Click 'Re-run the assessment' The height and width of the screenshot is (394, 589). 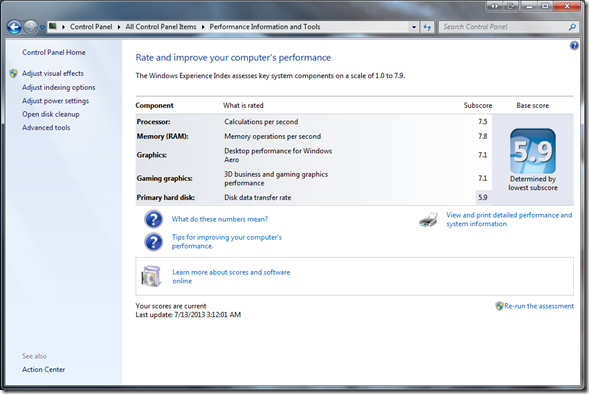click(539, 306)
